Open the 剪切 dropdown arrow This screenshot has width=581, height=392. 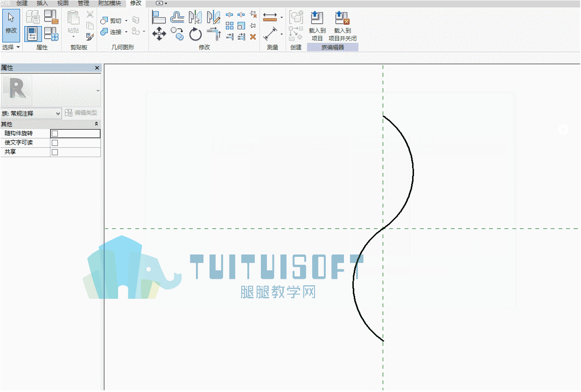pyautogui.click(x=126, y=21)
